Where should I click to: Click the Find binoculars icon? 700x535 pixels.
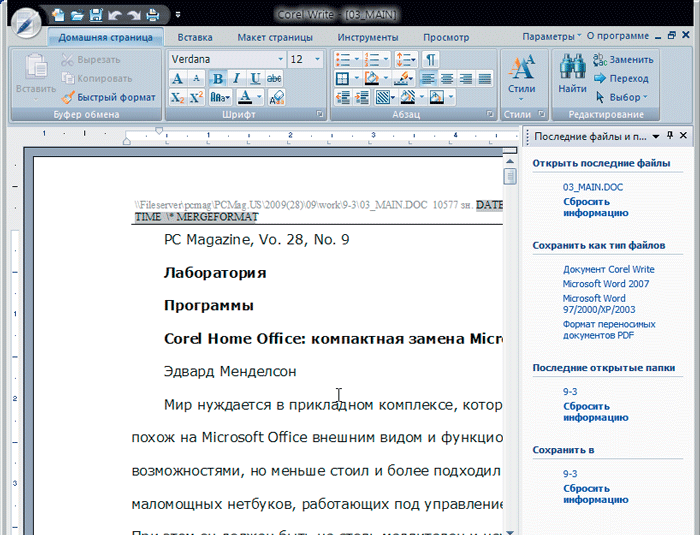click(572, 68)
